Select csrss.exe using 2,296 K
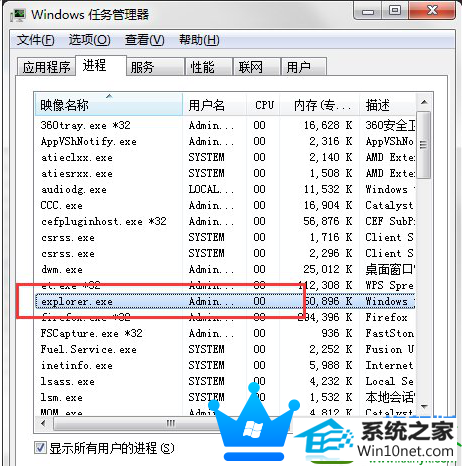The height and width of the screenshot is (466, 462). pos(225,253)
